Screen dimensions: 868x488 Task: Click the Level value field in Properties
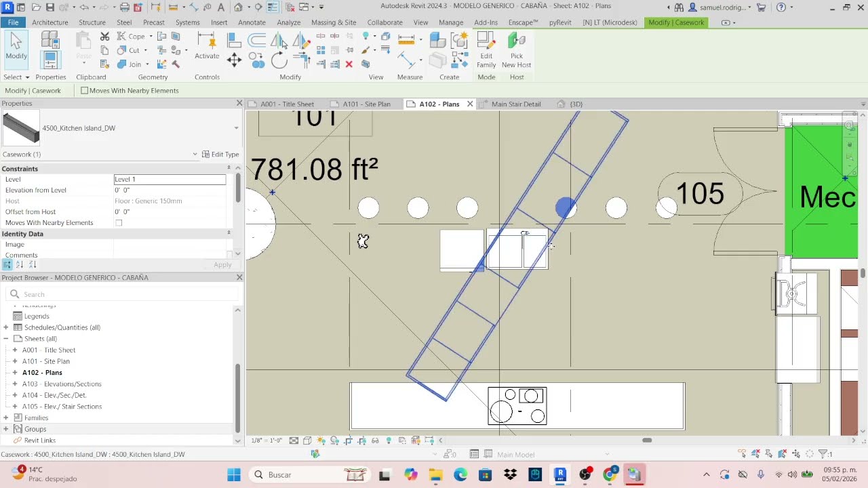click(x=170, y=180)
